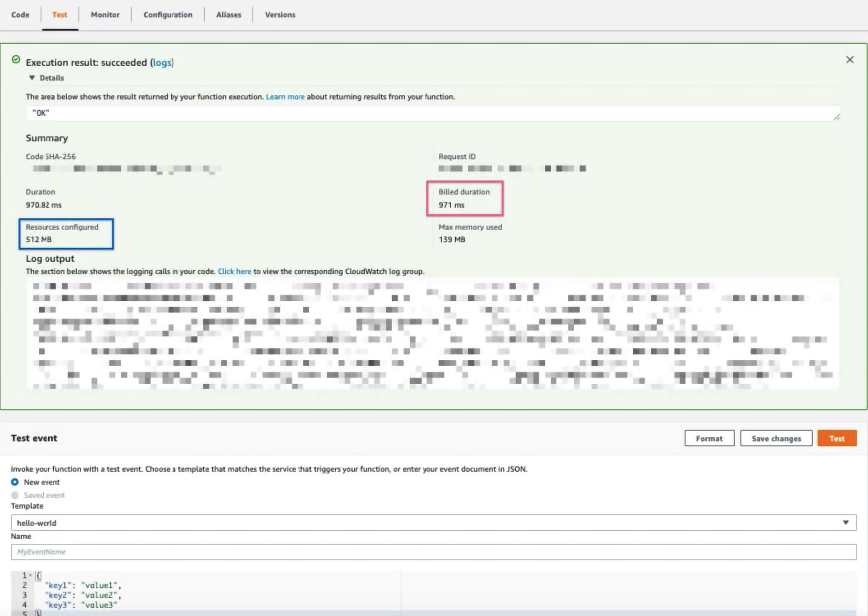Image resolution: width=868 pixels, height=616 pixels.
Task: Toggle code fold arrow on line 1
Action: [30, 575]
